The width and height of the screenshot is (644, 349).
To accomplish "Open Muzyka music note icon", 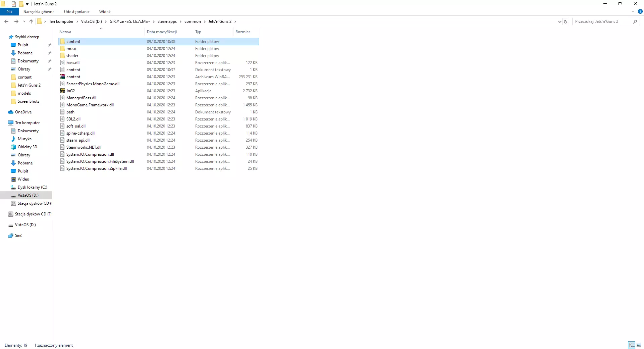I will point(13,139).
